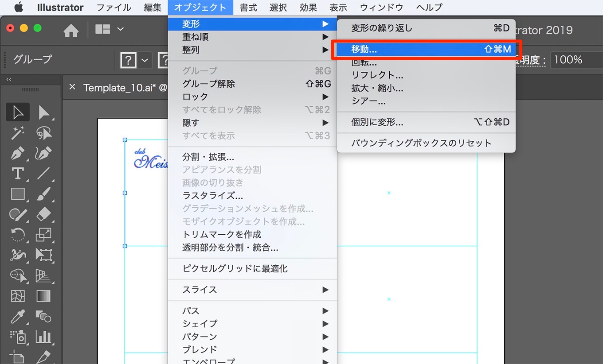The image size is (603, 364).
Task: Select the Type tool
Action: pyautogui.click(x=18, y=174)
